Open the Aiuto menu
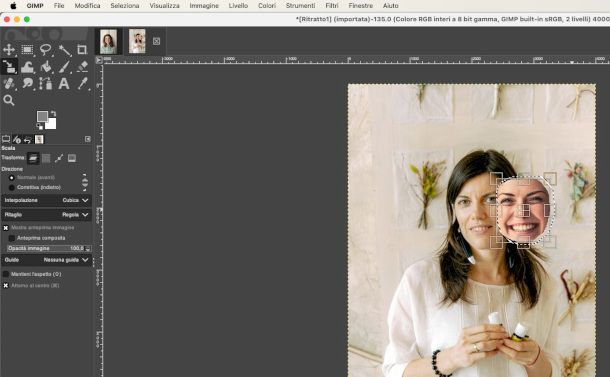Image resolution: width=610 pixels, height=377 pixels. [x=390, y=6]
